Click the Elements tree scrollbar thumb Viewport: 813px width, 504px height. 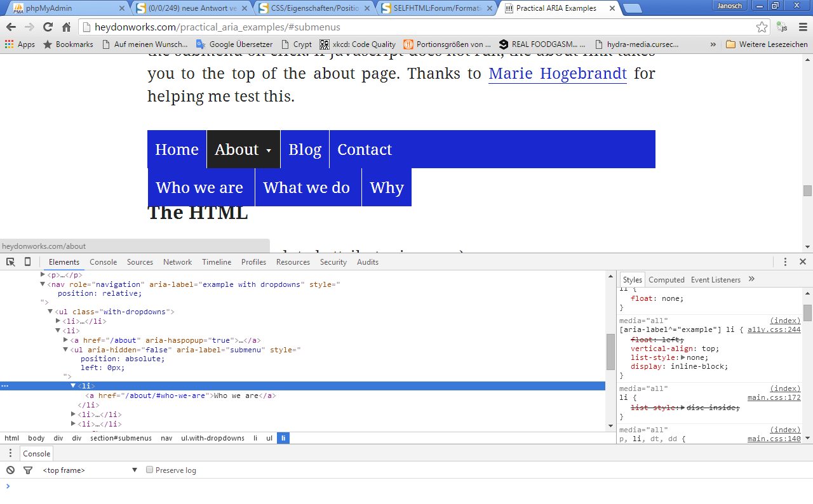tap(610, 352)
